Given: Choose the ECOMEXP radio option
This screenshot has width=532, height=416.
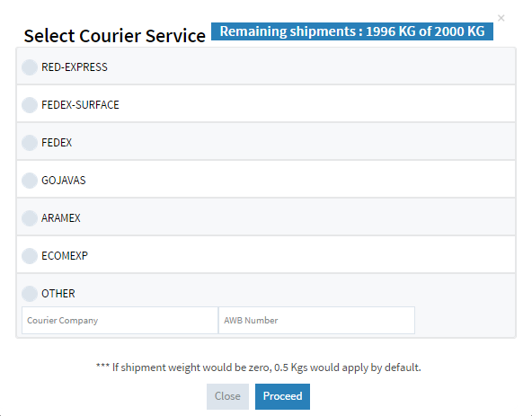Looking at the screenshot, I should coord(30,255).
